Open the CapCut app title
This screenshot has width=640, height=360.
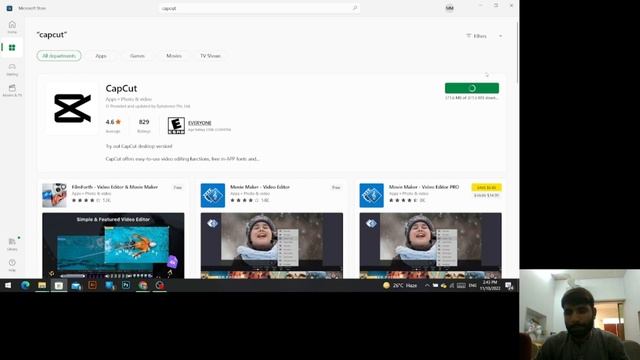[x=121, y=88]
